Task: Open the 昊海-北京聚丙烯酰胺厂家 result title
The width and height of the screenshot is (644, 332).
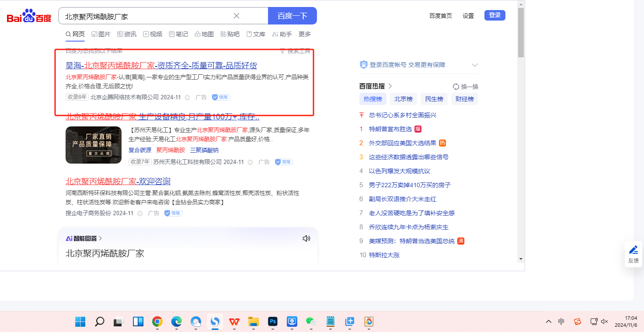Action: [161, 66]
